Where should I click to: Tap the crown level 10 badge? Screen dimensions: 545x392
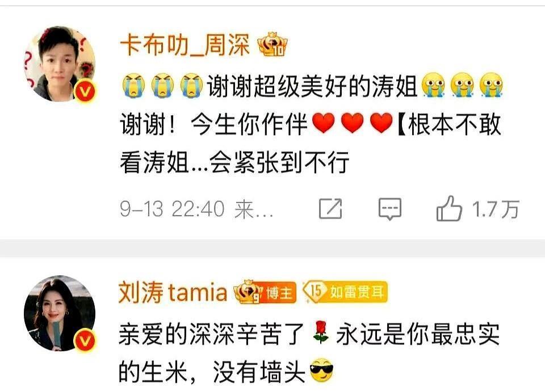click(272, 45)
